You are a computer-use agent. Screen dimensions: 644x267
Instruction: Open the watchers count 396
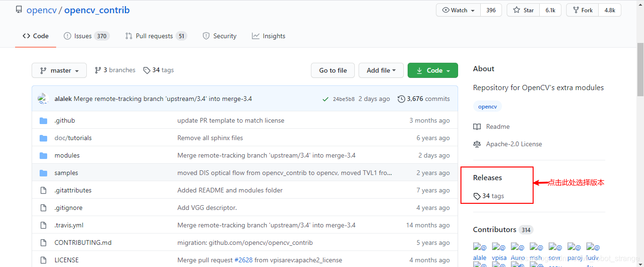[491, 10]
